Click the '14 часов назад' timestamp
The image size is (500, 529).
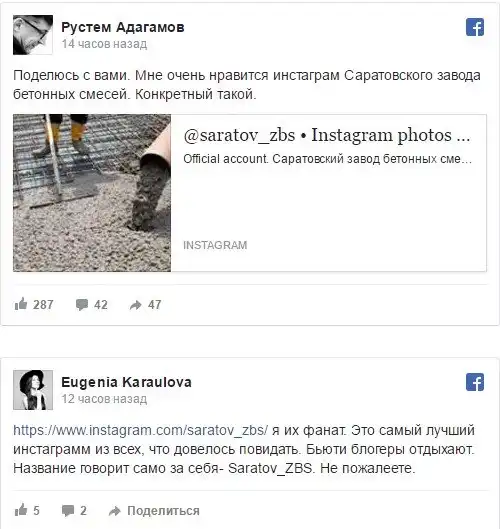[x=104, y=44]
